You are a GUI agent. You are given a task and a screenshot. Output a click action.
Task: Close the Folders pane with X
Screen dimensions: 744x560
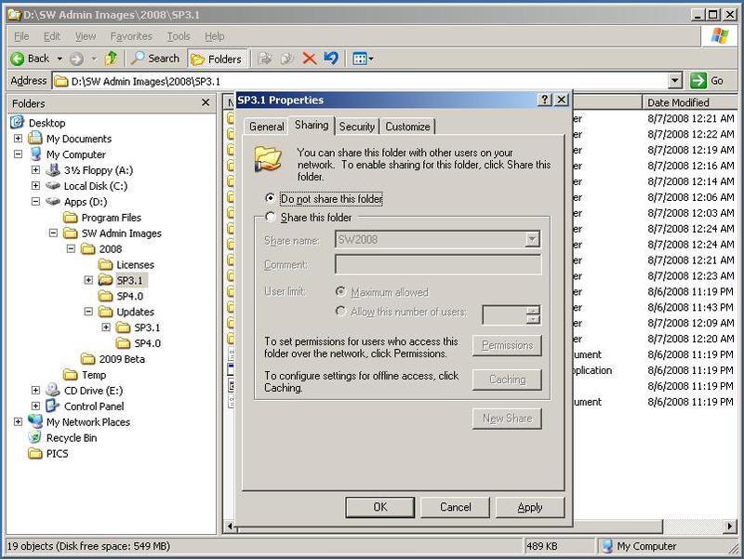(206, 102)
